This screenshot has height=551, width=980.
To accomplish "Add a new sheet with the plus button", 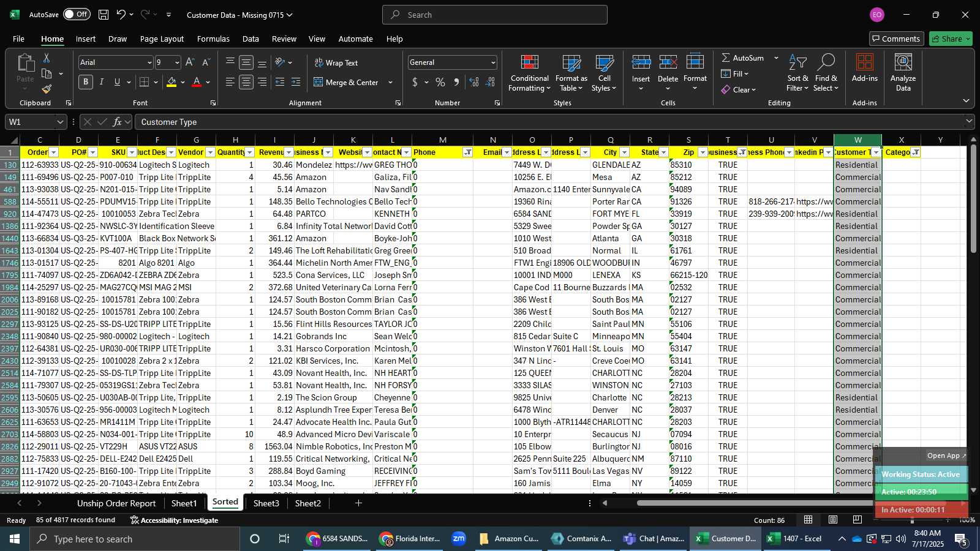I will 358,503.
